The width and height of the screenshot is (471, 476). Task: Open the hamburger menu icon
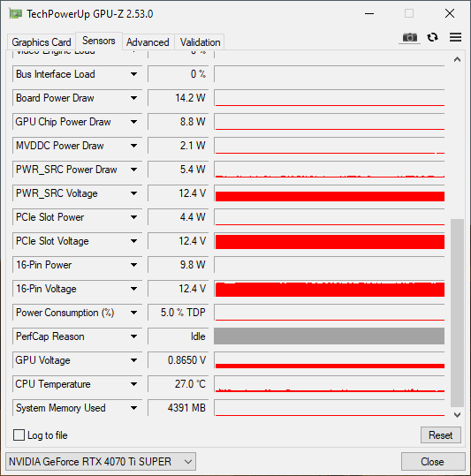pos(455,37)
